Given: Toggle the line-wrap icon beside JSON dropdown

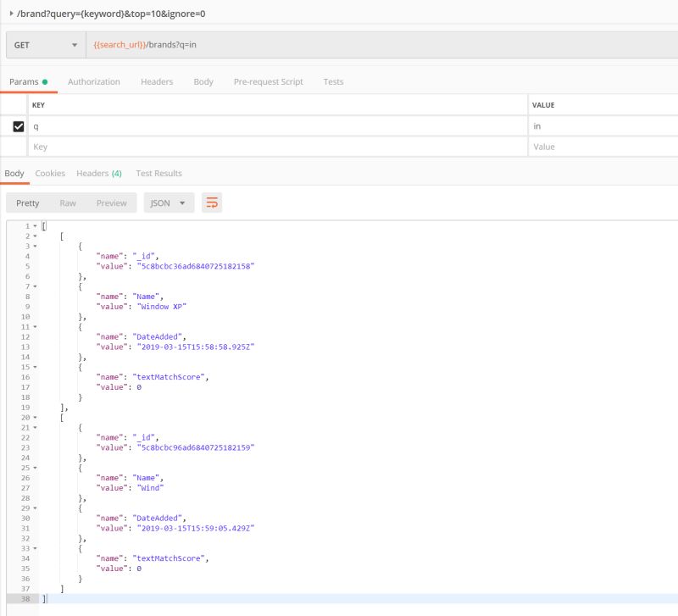Looking at the screenshot, I should tap(212, 203).
